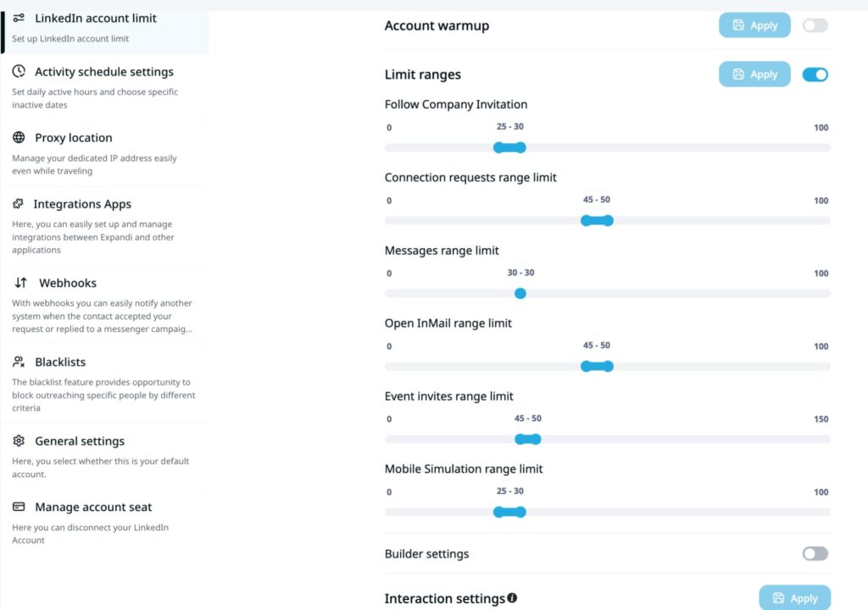Click the Event invites range limit track
Screen dimensions: 868x610
[x=678, y=439]
